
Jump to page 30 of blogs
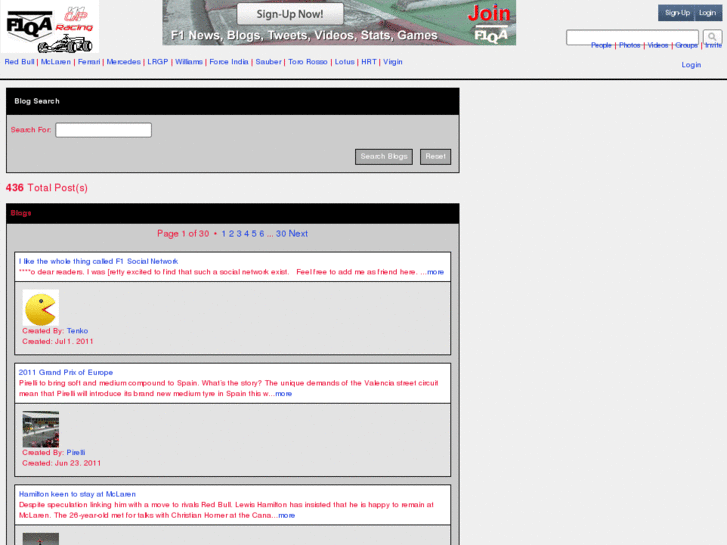pos(281,234)
